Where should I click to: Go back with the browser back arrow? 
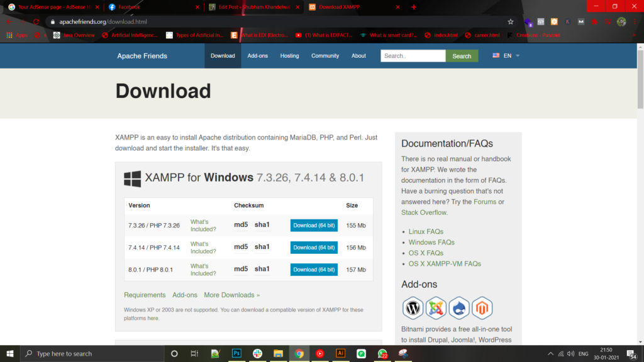click(9, 22)
